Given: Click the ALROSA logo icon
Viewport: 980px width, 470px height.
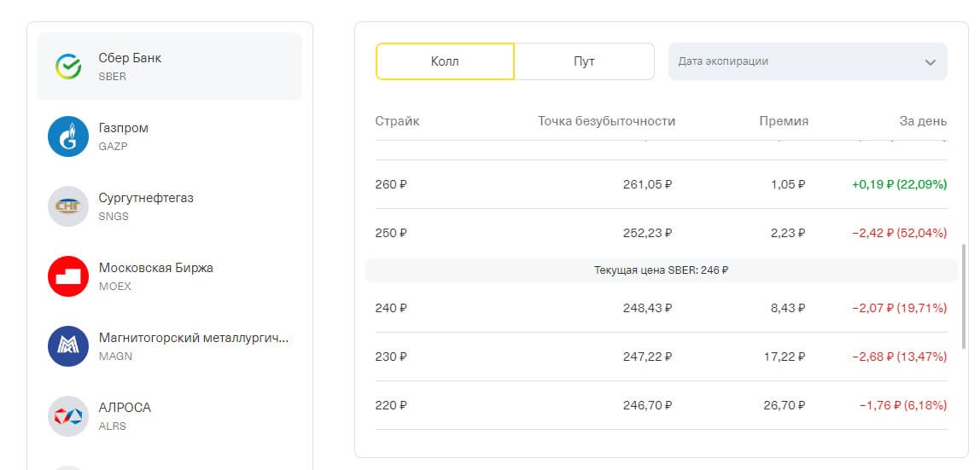Looking at the screenshot, I should (68, 416).
